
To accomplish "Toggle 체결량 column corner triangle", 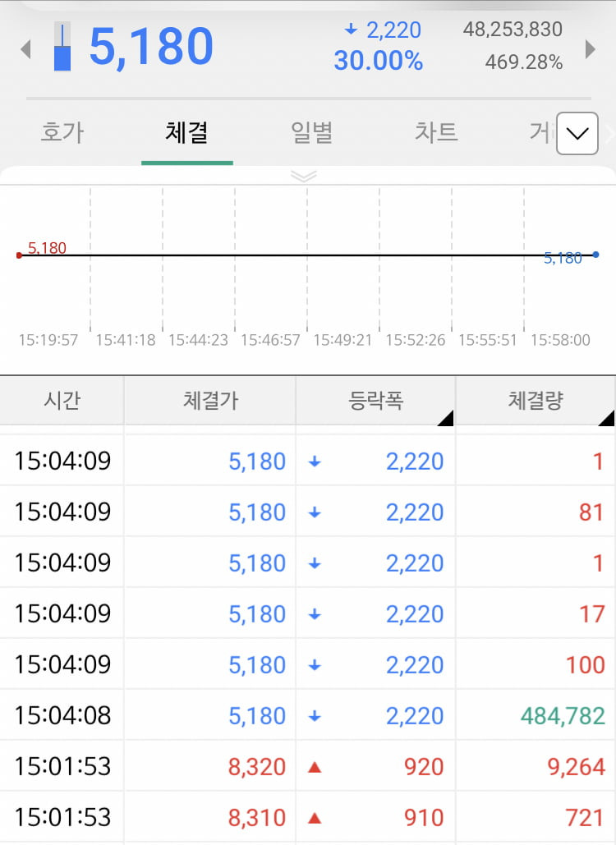I will [606, 418].
